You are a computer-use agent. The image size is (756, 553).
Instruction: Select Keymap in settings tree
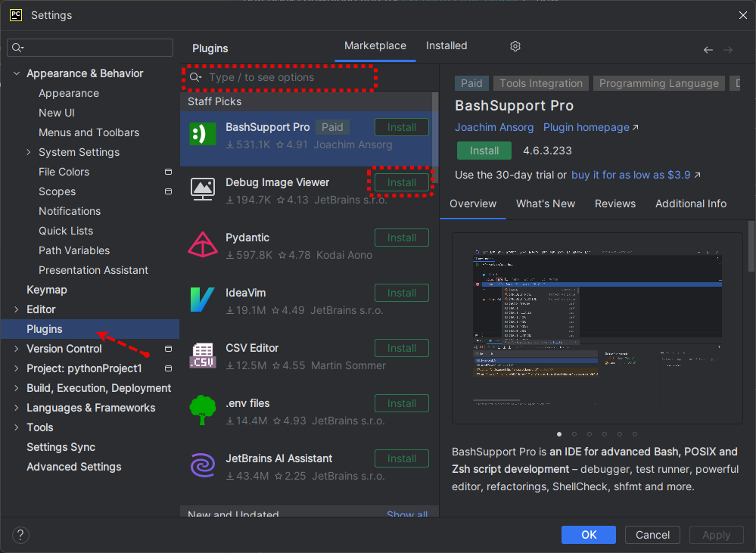[47, 290]
